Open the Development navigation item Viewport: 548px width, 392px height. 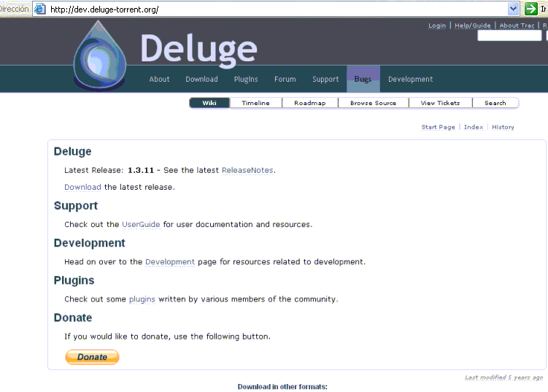pyautogui.click(x=410, y=80)
